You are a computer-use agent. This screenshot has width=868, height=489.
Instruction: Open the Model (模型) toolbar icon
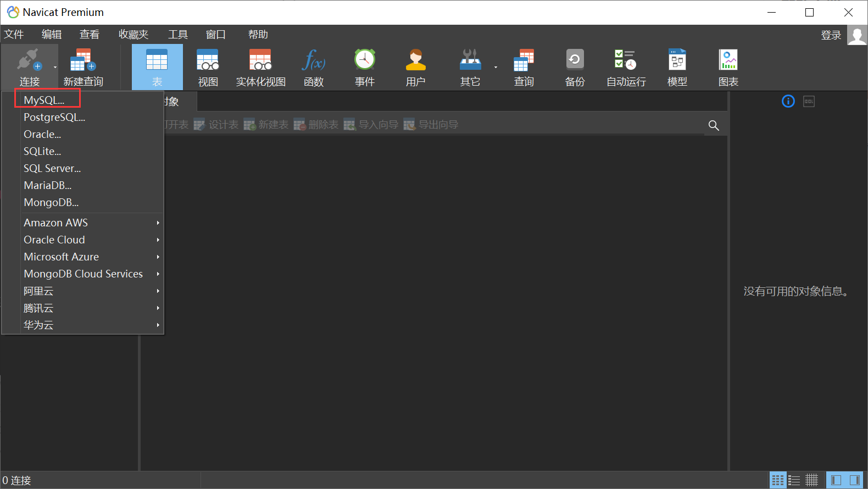[677, 60]
